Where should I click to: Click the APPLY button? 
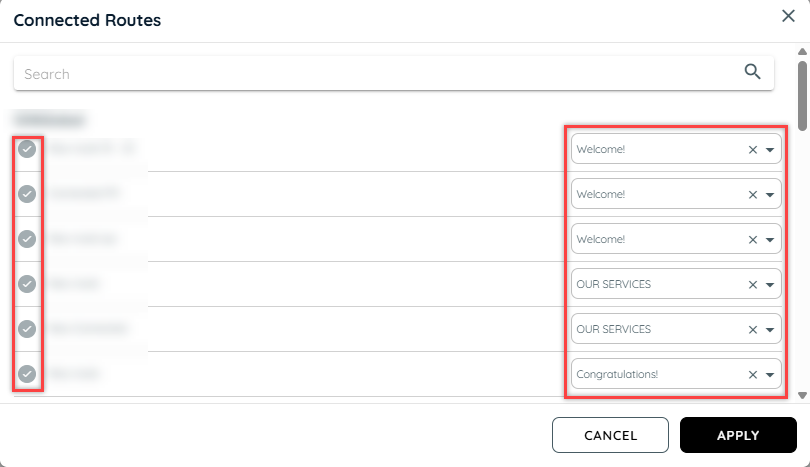(x=738, y=435)
